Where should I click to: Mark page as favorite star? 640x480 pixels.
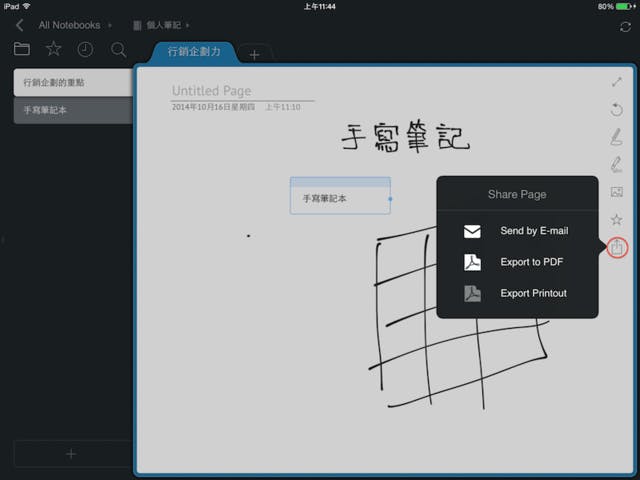pos(617,219)
